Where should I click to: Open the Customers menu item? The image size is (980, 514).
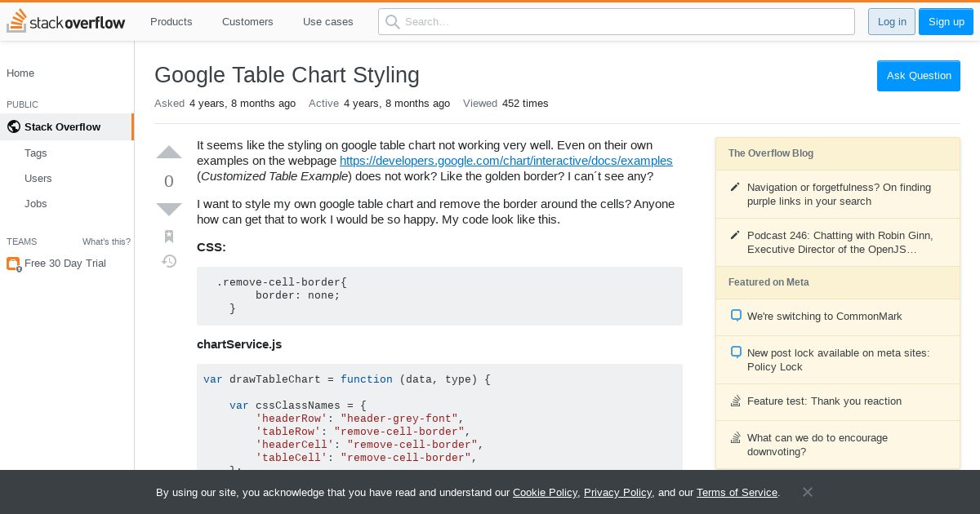click(x=247, y=21)
